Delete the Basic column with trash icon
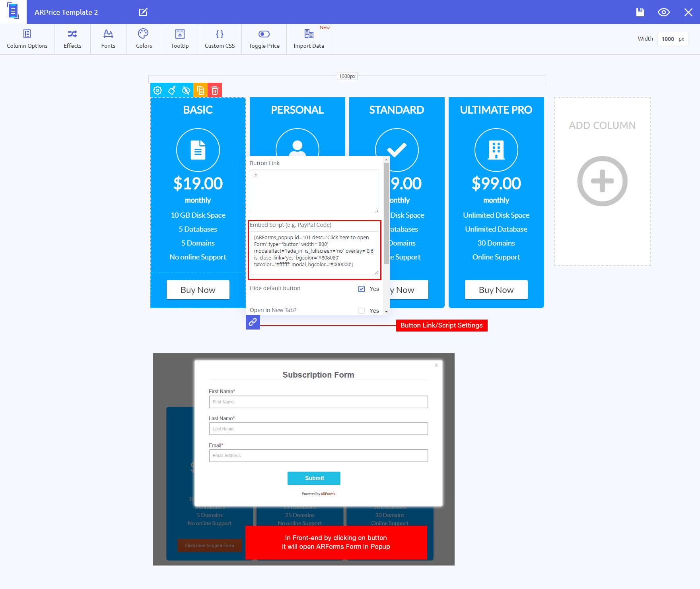This screenshot has height=589, width=700. click(215, 90)
